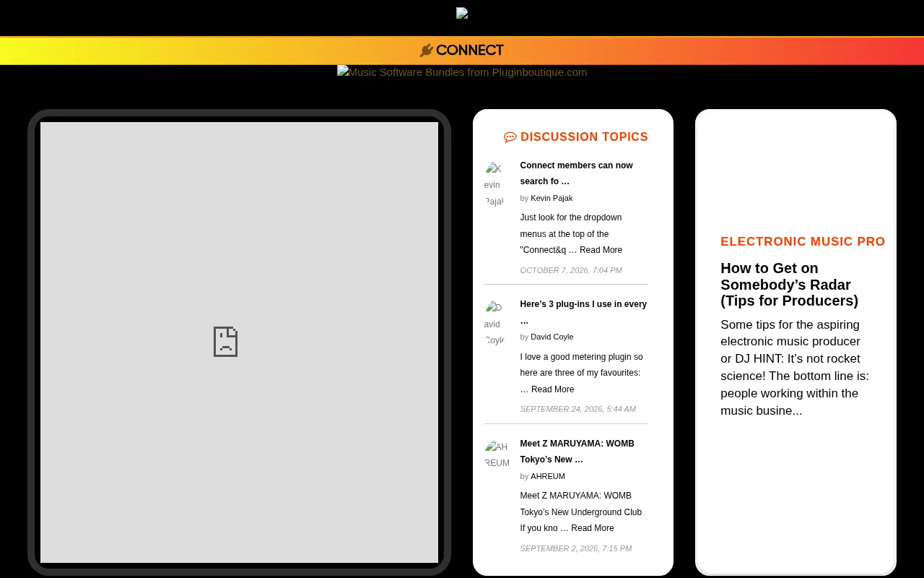Click the September 2, 2026 timestamp
Viewport: 924px width, 578px height.
[575, 548]
